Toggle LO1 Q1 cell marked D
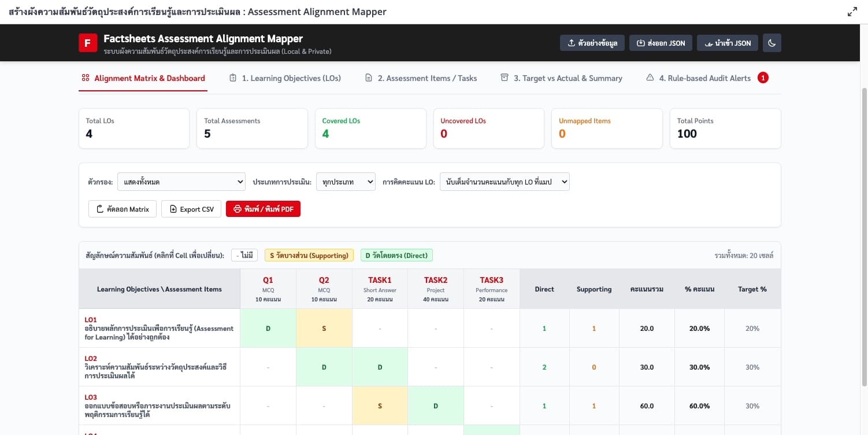This screenshot has height=435, width=868. (268, 328)
